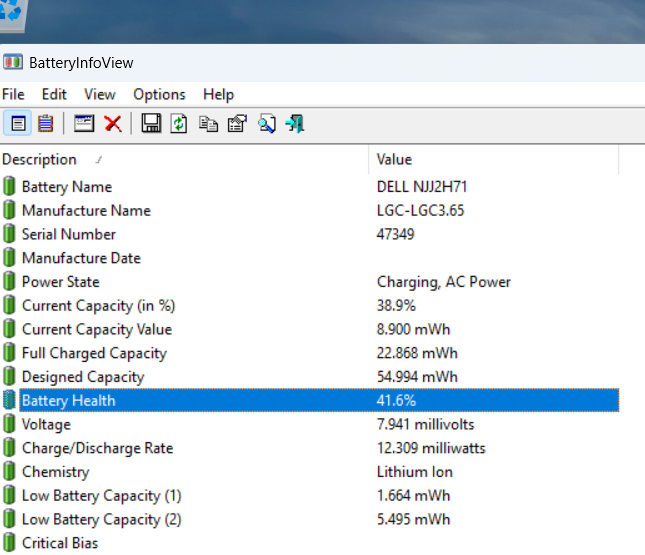Click the serial number value 47349
Screen dimensions: 645x555
(x=395, y=234)
